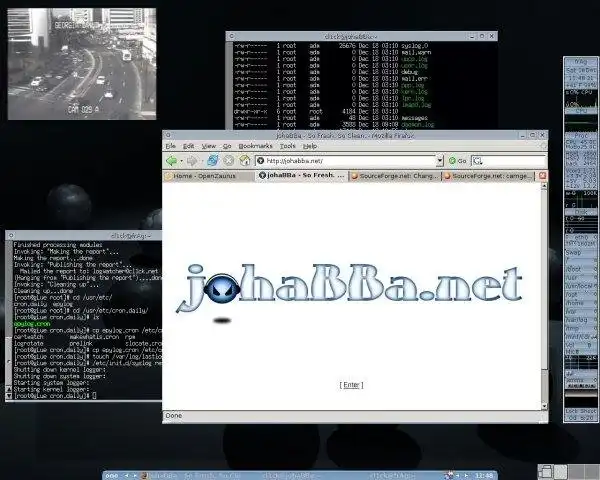Click the lower-left terminal scrollbar up arrow

(x=9, y=389)
